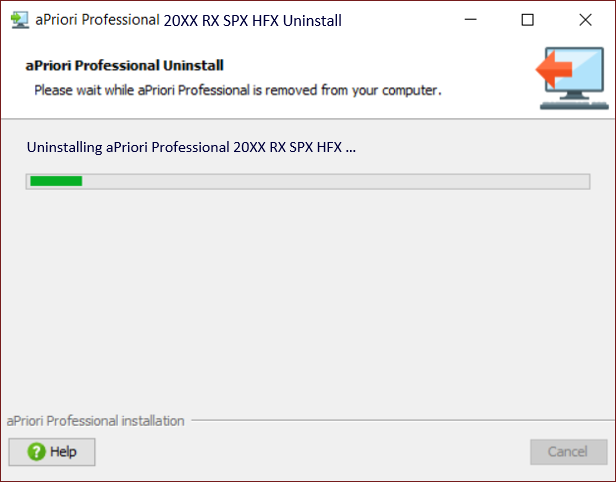
Task: Open Help using the Help button label
Action: pos(63,452)
